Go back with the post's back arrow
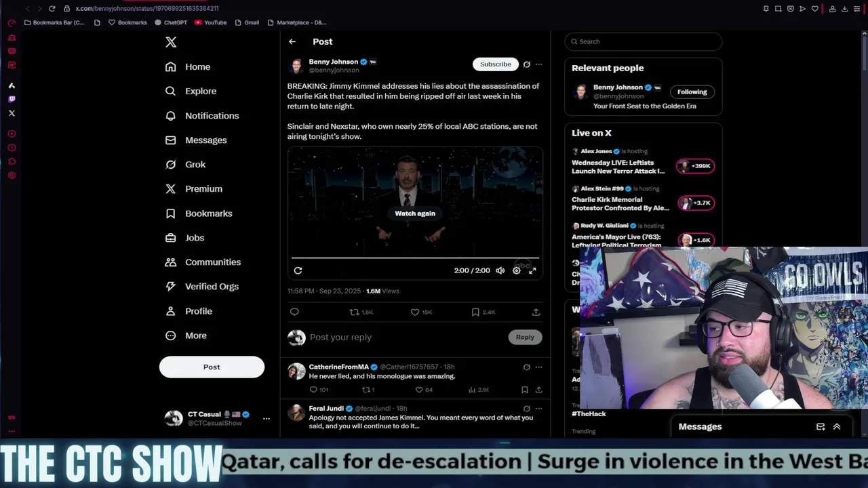 [292, 41]
